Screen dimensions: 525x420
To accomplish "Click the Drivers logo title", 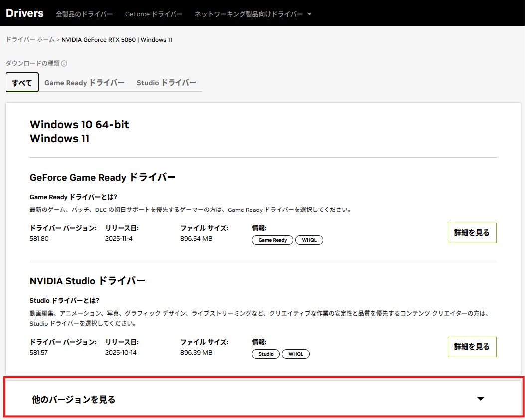I will [25, 13].
